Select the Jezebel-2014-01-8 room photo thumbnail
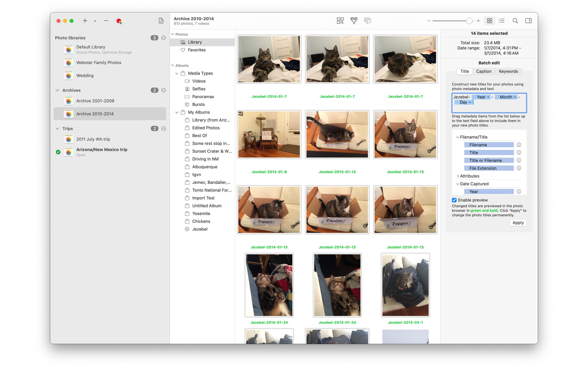Image resolution: width=588 pixels, height=368 pixels. click(269, 134)
